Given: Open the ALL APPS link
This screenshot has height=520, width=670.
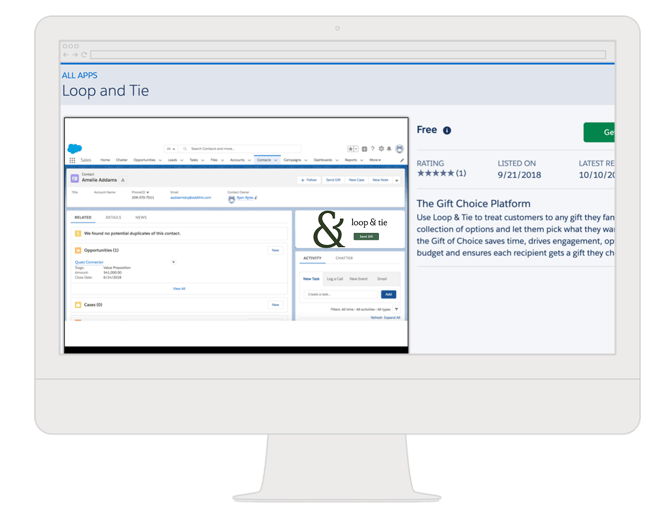Looking at the screenshot, I should pos(79,76).
